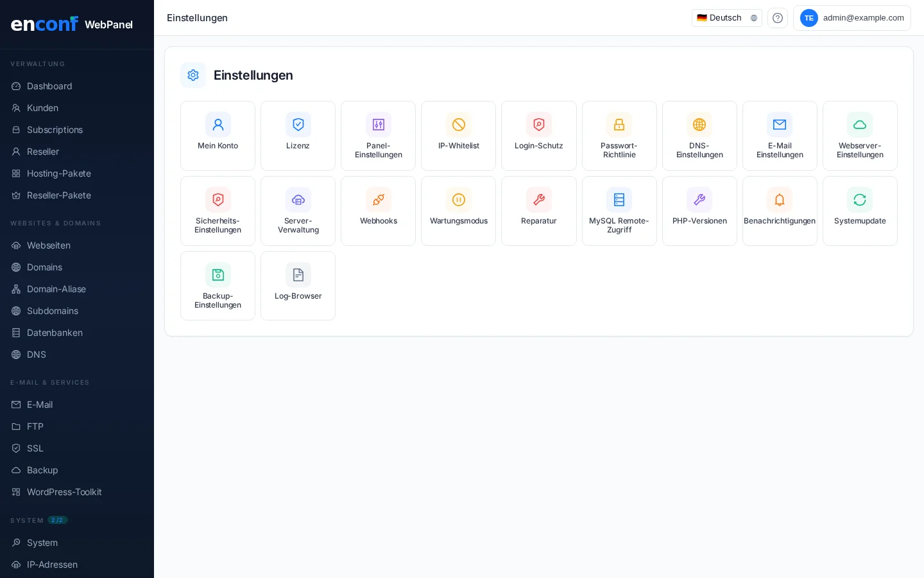Click the enconf WebPanel logo
Image resolution: width=924 pixels, height=578 pixels.
(72, 24)
